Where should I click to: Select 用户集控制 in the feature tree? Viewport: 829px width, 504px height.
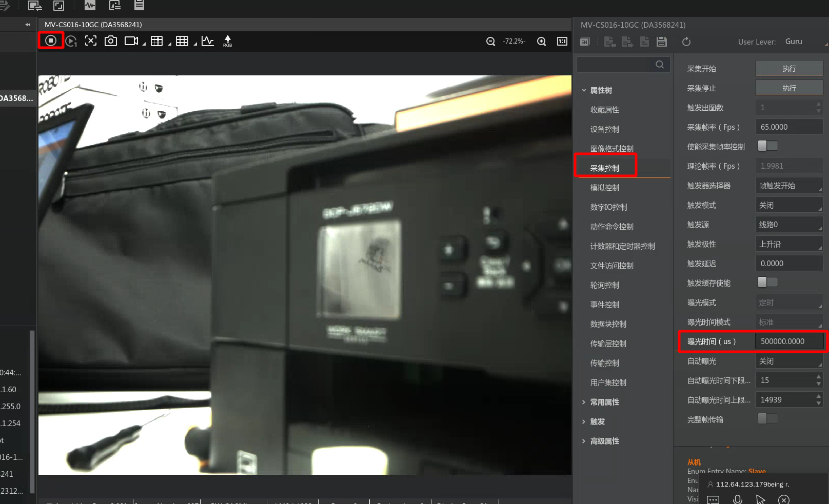pos(608,382)
